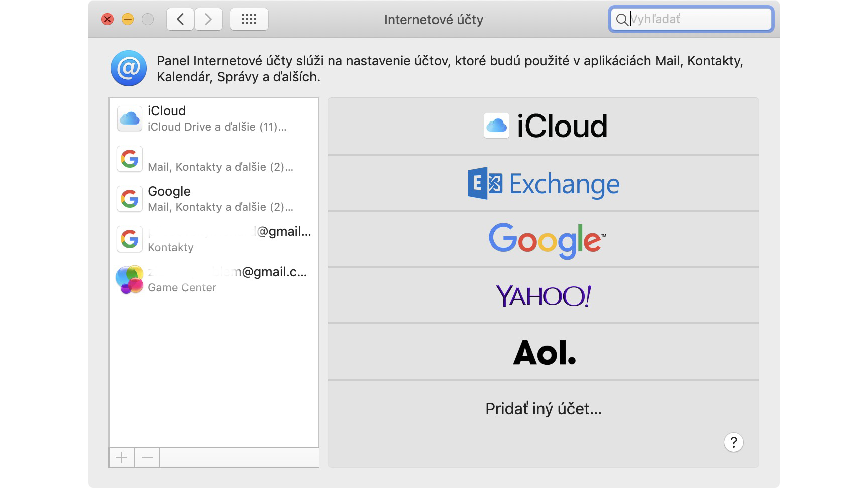Click the blue @ Internet Accounts icon
Screen dimensions: 868x488
coord(129,68)
